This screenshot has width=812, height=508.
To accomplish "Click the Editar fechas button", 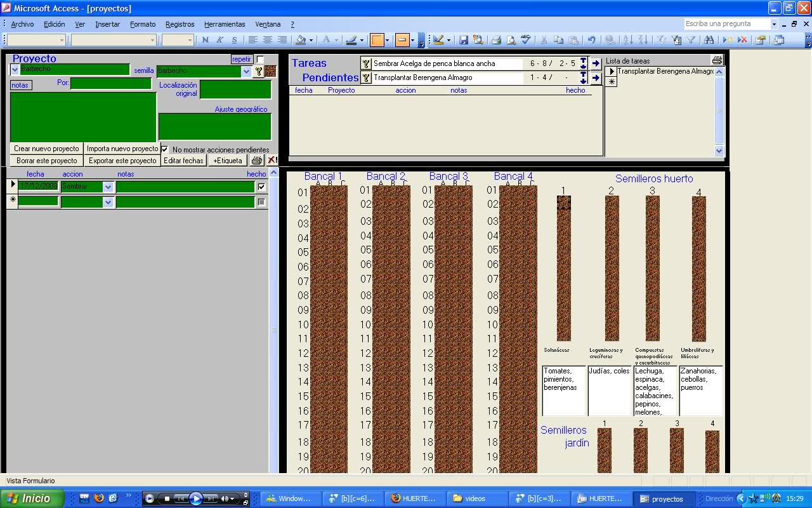I will [x=184, y=161].
